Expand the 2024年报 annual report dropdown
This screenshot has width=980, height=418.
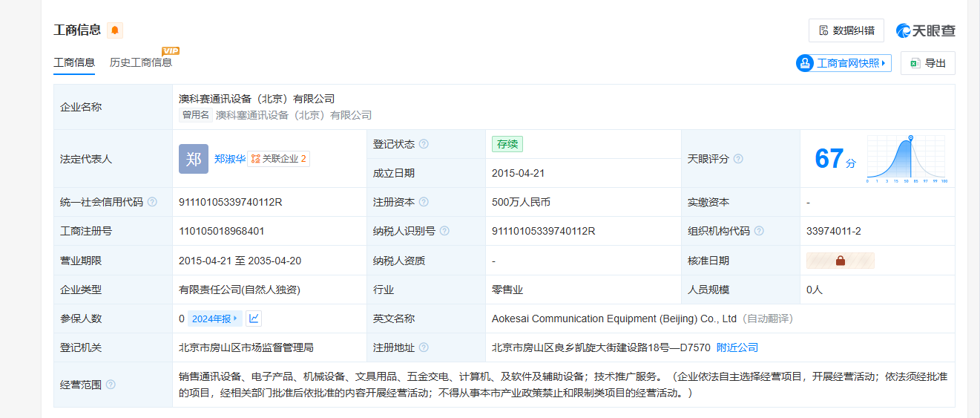[214, 319]
